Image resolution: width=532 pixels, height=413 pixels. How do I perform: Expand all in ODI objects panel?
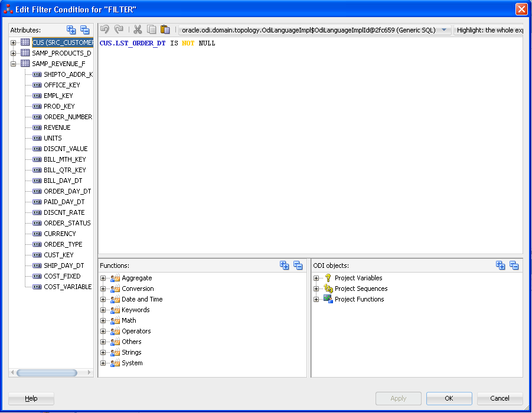point(501,265)
